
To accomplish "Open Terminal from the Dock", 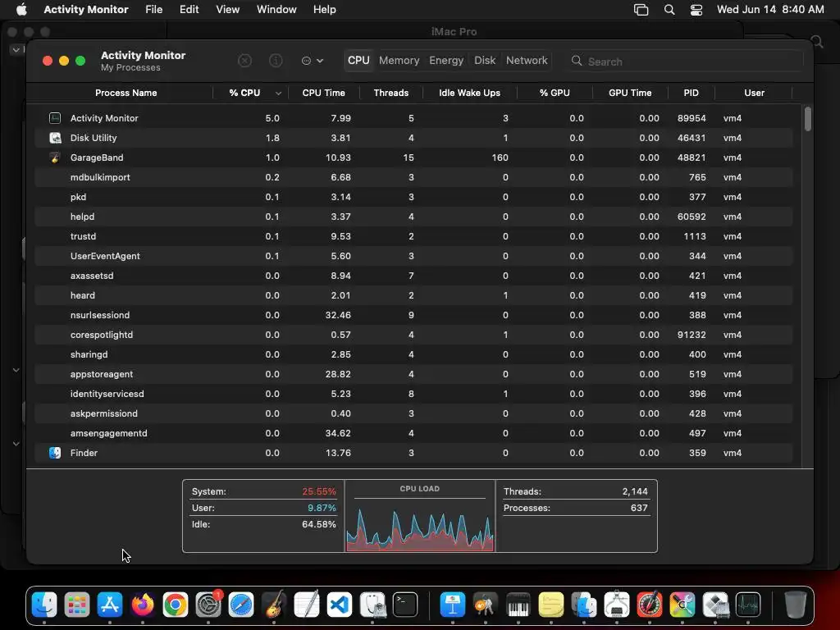I will click(x=405, y=605).
